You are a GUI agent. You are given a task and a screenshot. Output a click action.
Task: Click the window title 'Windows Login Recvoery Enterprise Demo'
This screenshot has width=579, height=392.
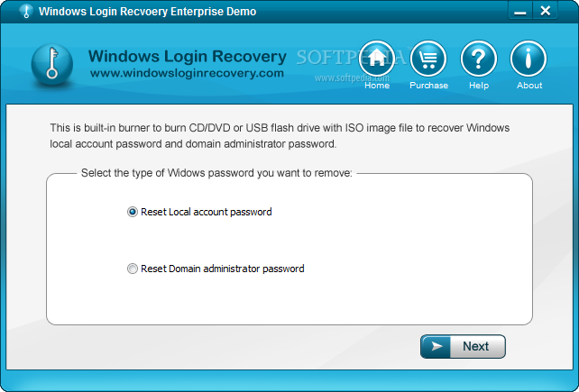pos(147,12)
